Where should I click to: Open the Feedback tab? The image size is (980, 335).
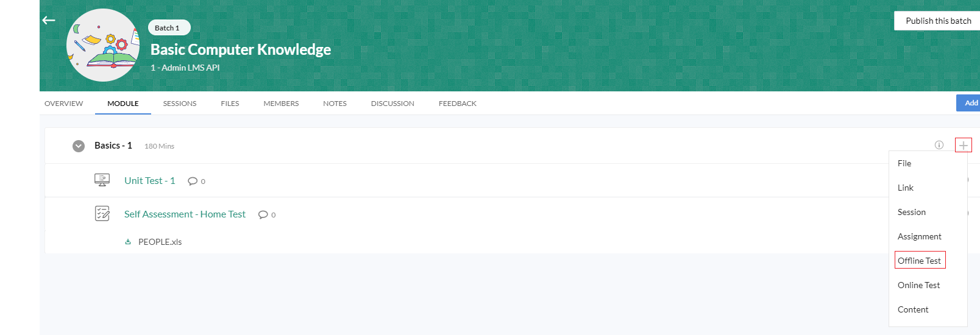(x=458, y=104)
